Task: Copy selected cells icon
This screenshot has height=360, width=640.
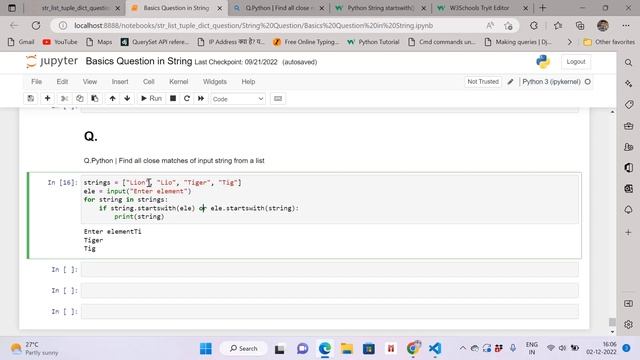Action: coord(80,98)
